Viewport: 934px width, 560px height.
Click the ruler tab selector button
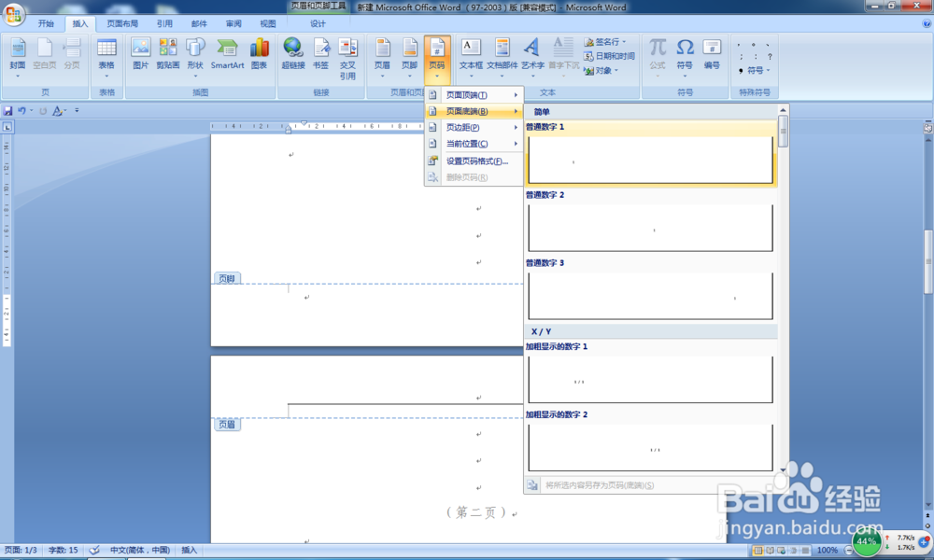pyautogui.click(x=7, y=127)
